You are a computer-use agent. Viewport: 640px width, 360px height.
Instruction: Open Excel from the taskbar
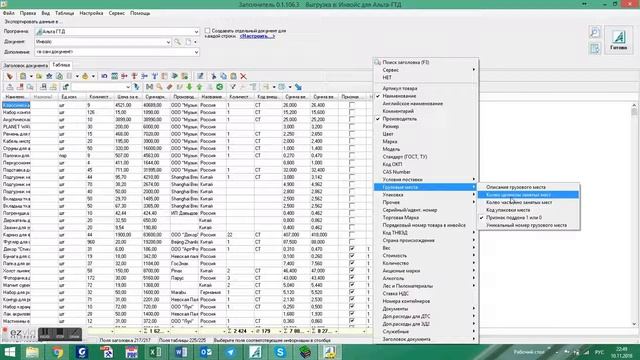(155, 352)
